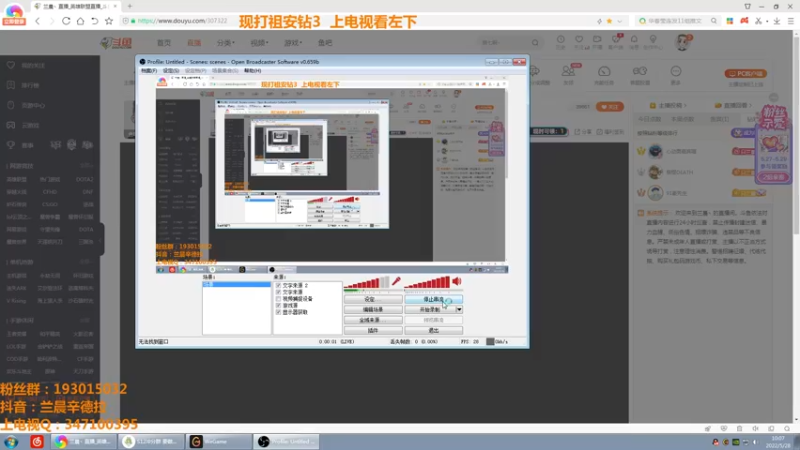Switch to the browser taskbar button
Screen dimensions: 800x450
pos(84,442)
